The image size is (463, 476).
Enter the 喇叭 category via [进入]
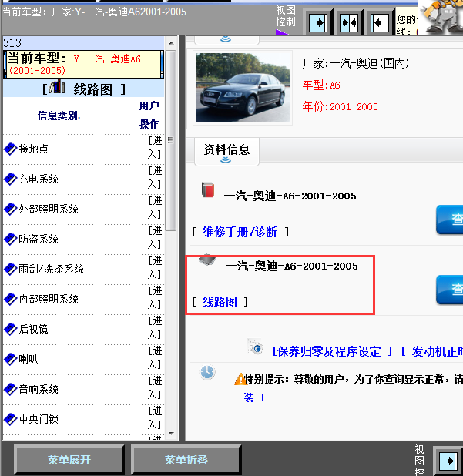point(155,358)
